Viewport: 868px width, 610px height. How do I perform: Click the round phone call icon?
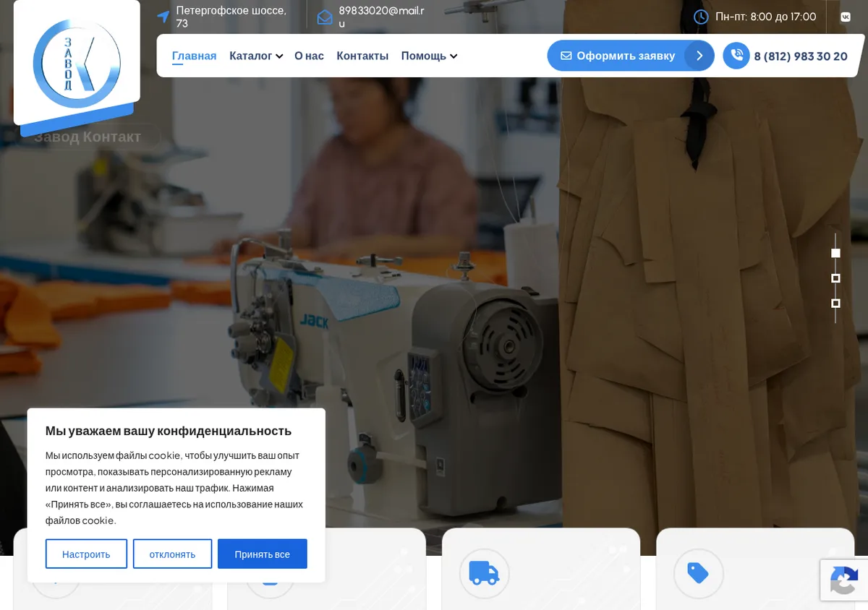click(x=736, y=56)
